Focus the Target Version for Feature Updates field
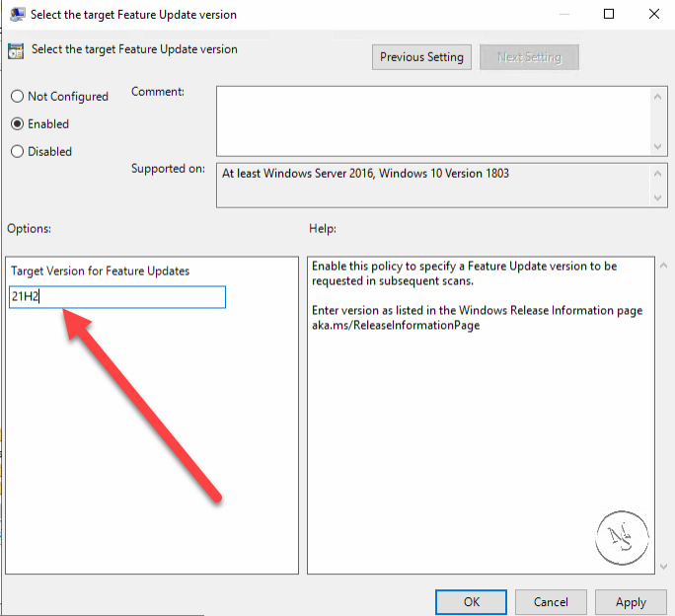 tap(117, 297)
